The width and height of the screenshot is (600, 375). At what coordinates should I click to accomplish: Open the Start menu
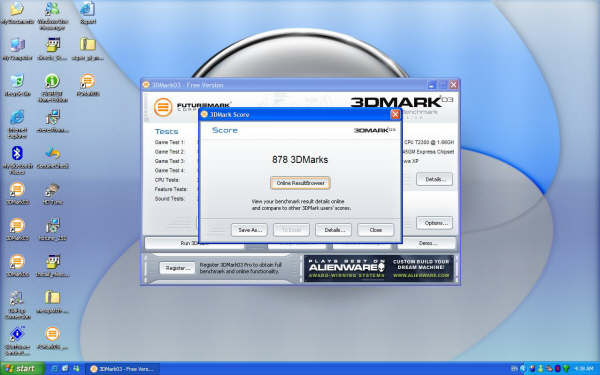pos(22,369)
